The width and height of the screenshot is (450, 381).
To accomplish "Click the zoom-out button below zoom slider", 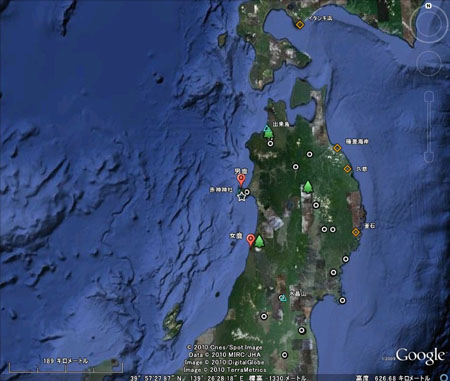I will coord(429,157).
